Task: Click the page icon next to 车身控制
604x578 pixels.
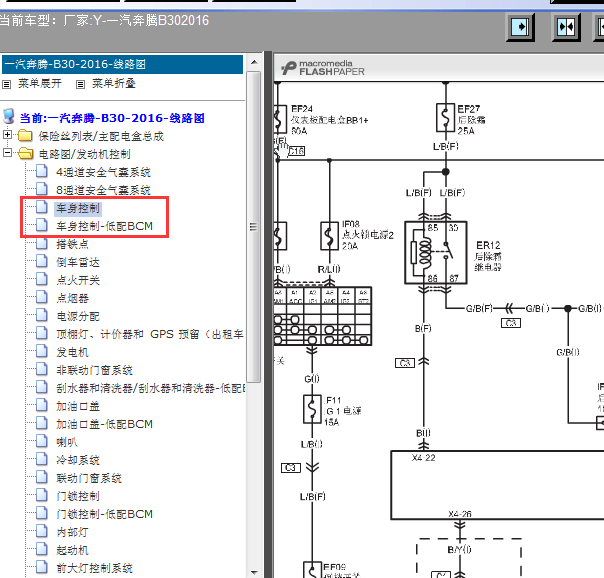Action: (x=42, y=207)
